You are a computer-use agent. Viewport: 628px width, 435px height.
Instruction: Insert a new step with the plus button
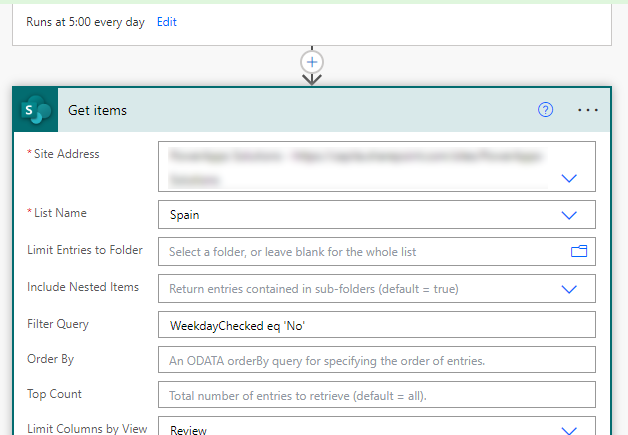(312, 62)
